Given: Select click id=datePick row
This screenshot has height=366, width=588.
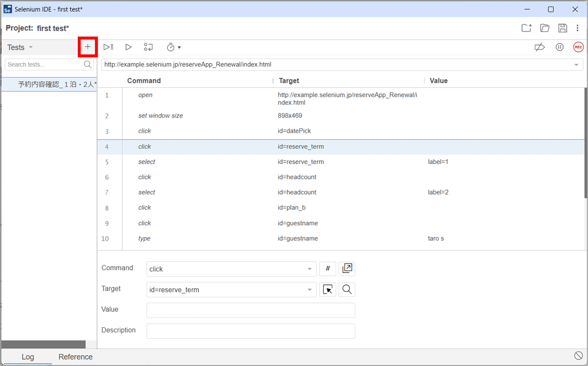Looking at the screenshot, I should [x=341, y=131].
